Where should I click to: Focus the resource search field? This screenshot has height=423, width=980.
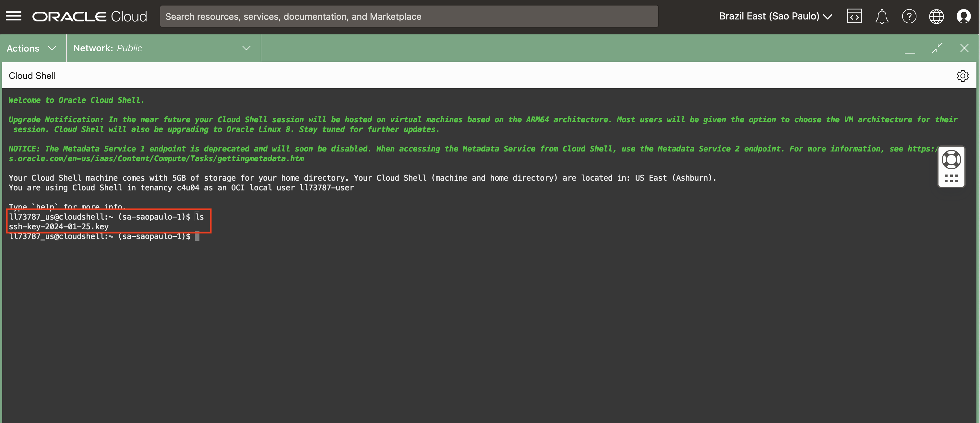pos(409,16)
